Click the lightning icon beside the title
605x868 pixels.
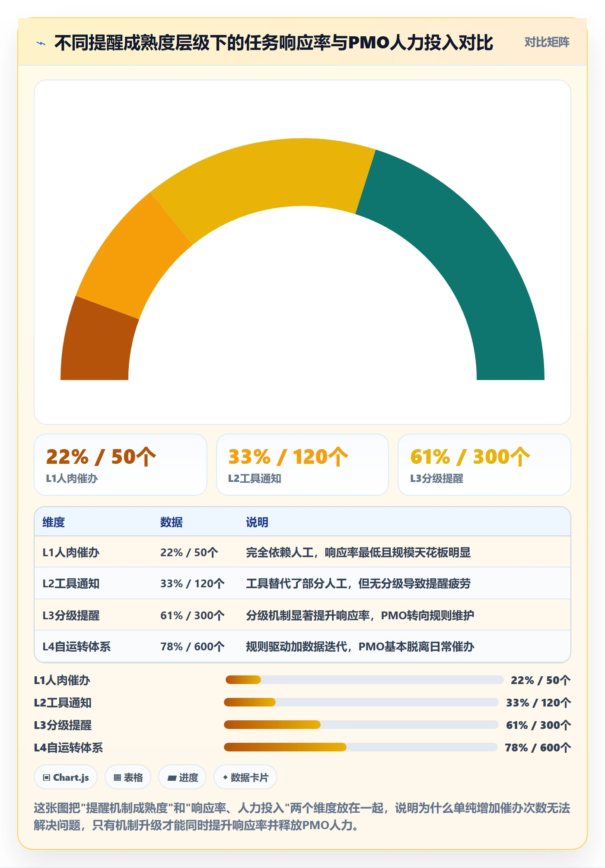41,43
